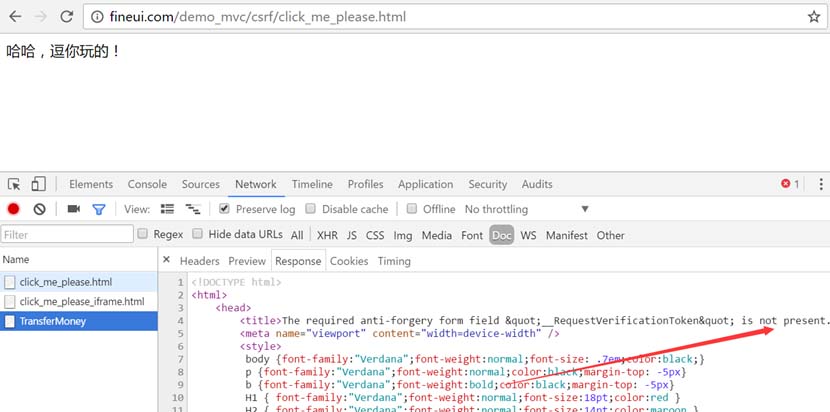Filter requests by All types
Viewport: 830px width, 412px height.
297,235
